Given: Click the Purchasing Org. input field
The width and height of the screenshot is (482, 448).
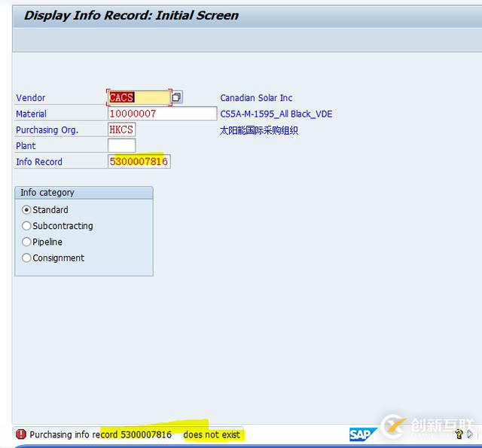Looking at the screenshot, I should (x=122, y=130).
